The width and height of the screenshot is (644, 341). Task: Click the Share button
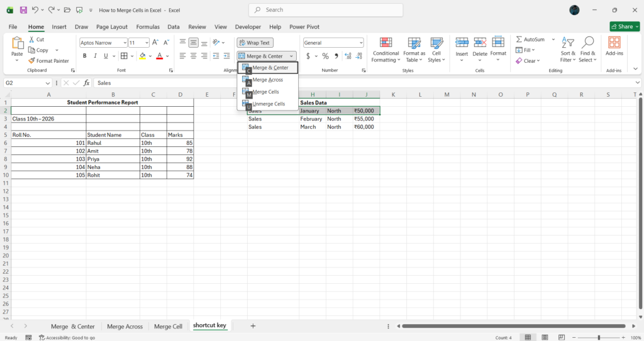click(x=625, y=26)
